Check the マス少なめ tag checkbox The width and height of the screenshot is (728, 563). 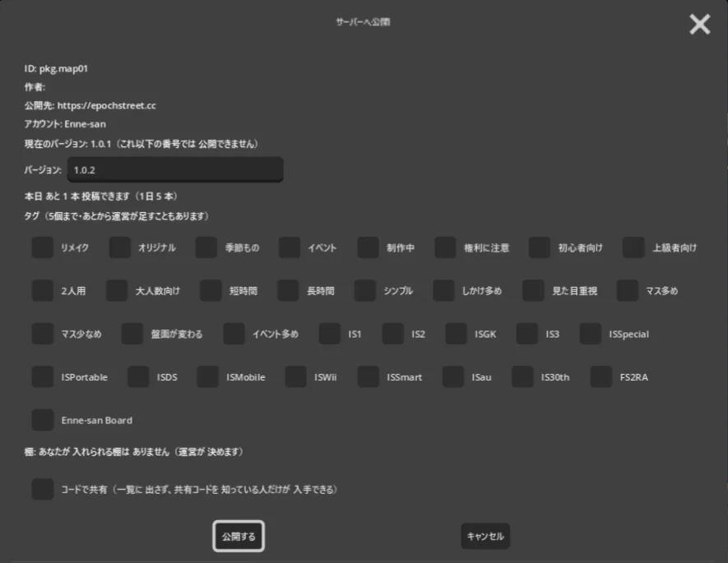pos(42,334)
